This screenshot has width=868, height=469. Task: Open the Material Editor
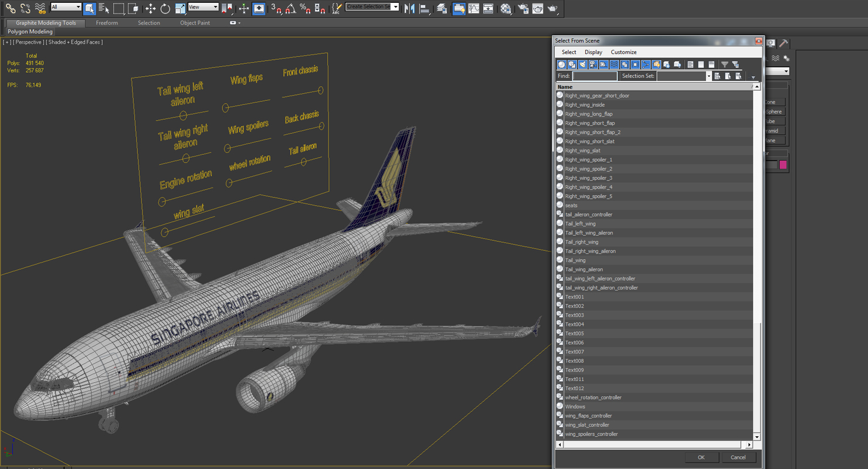(x=506, y=8)
